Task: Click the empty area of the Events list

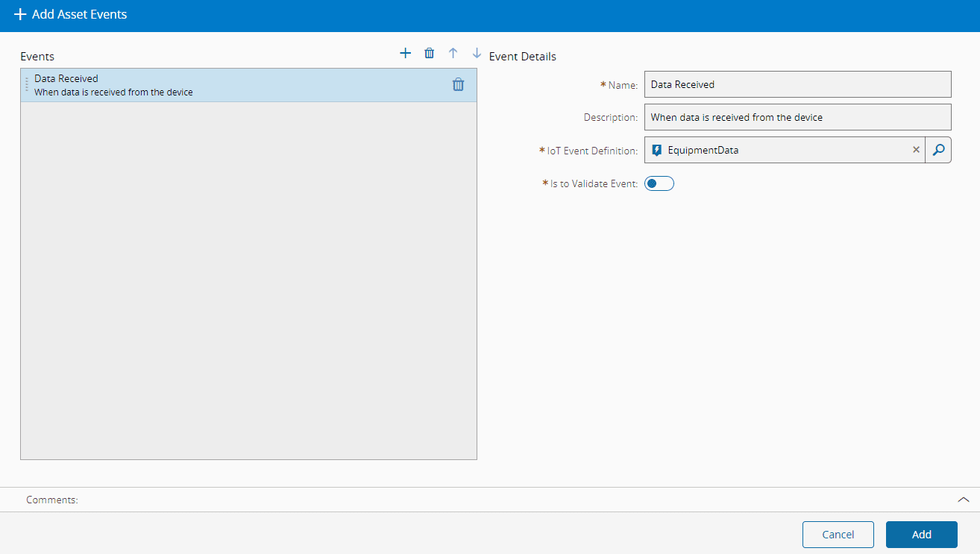Action: (248, 283)
